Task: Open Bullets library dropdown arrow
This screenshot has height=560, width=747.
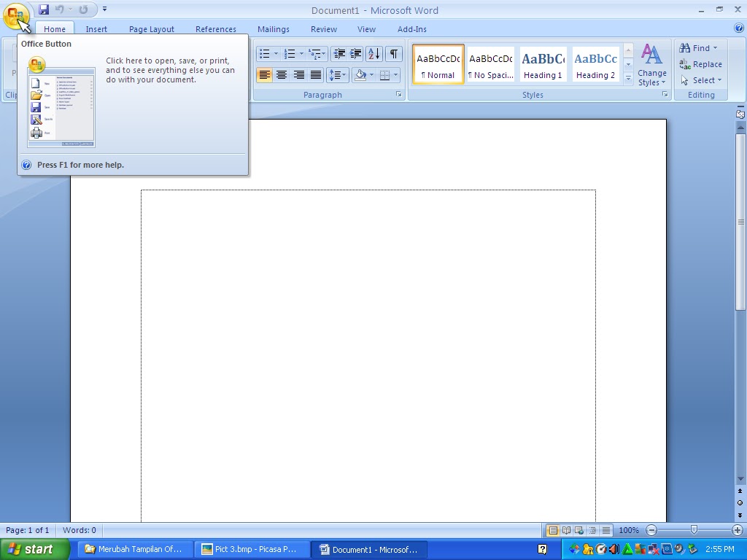Action: coord(276,54)
